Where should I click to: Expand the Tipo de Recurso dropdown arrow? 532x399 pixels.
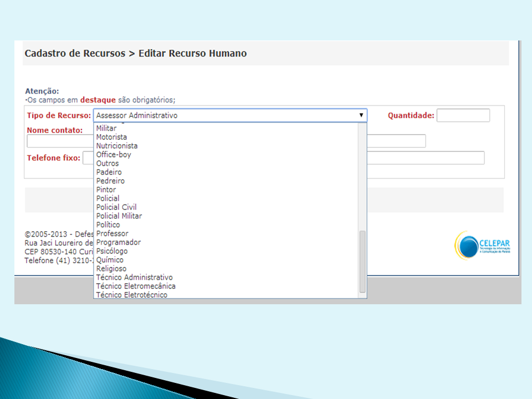(x=361, y=115)
